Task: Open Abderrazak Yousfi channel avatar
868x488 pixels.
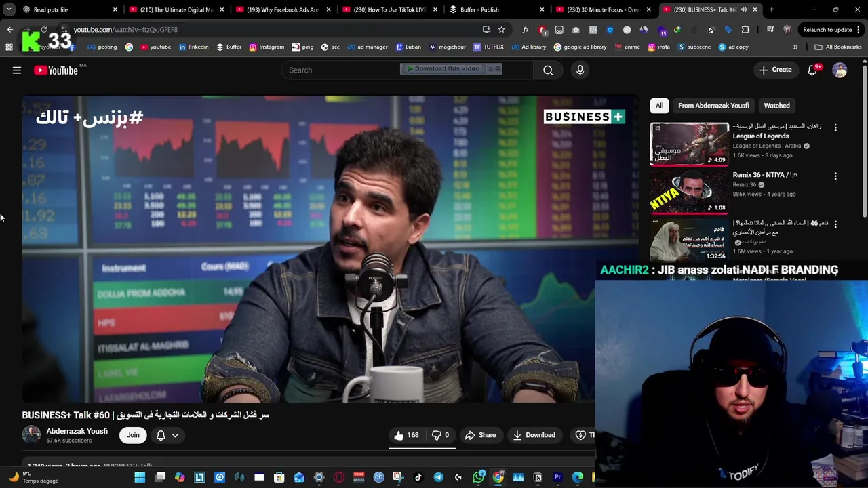Action: tap(31, 435)
